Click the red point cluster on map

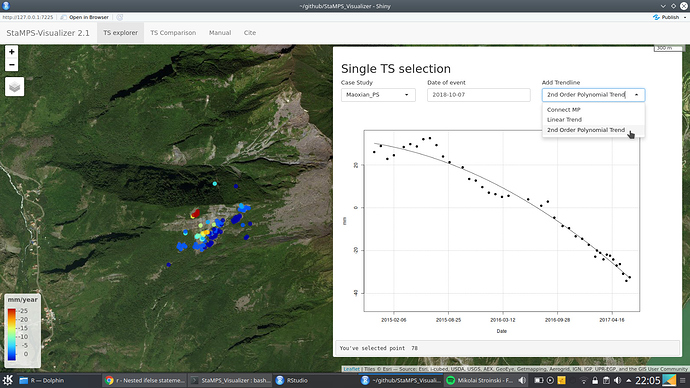[x=195, y=214]
